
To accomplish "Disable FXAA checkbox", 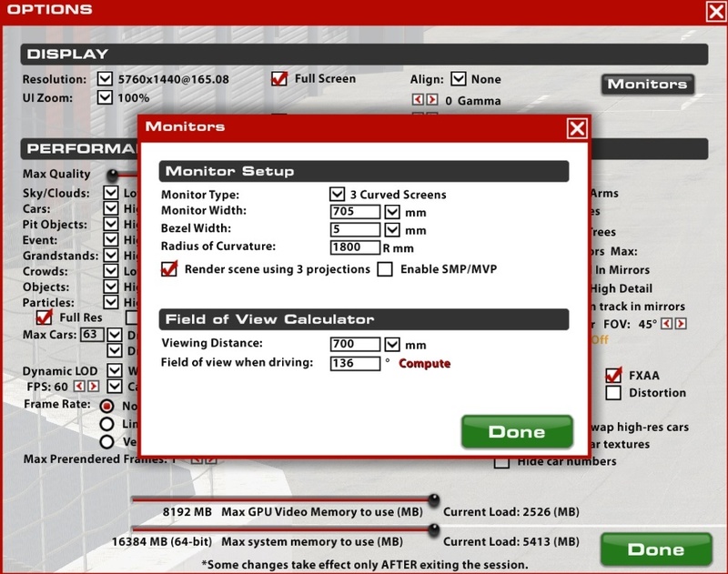I will pos(613,375).
